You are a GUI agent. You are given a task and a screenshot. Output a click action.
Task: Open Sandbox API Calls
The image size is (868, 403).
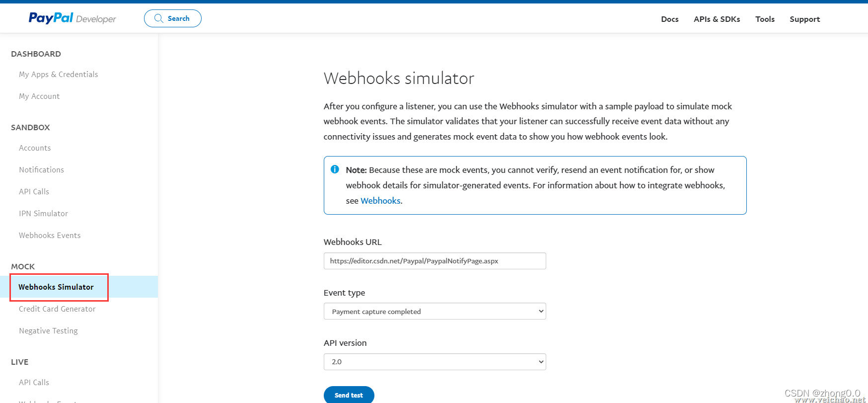pyautogui.click(x=34, y=191)
